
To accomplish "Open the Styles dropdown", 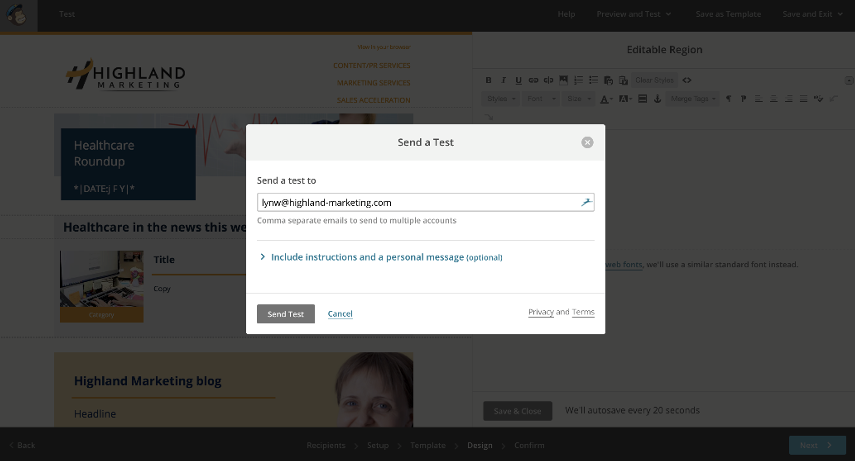I will (x=501, y=99).
